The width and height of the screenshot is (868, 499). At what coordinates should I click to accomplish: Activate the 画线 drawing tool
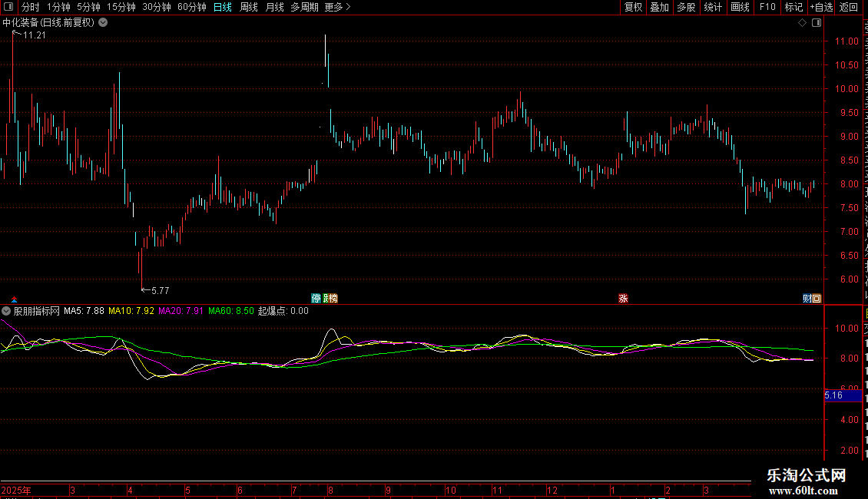(x=740, y=7)
